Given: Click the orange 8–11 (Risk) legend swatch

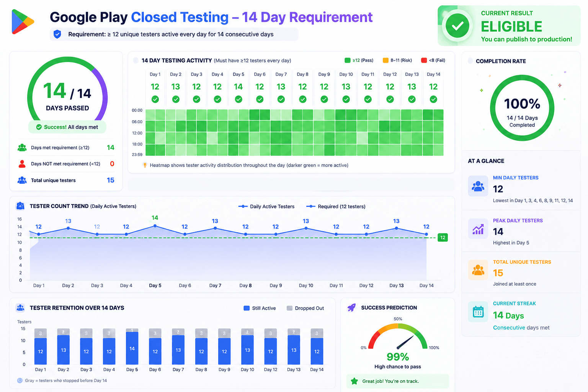Looking at the screenshot, I should (x=385, y=60).
